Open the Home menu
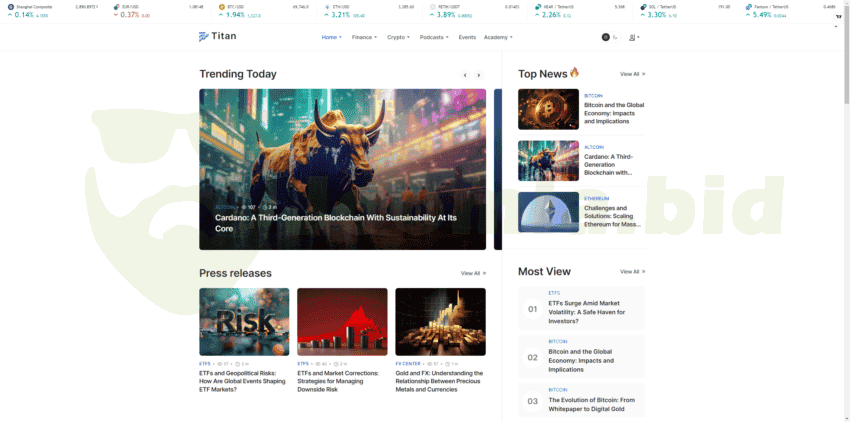 pos(332,37)
